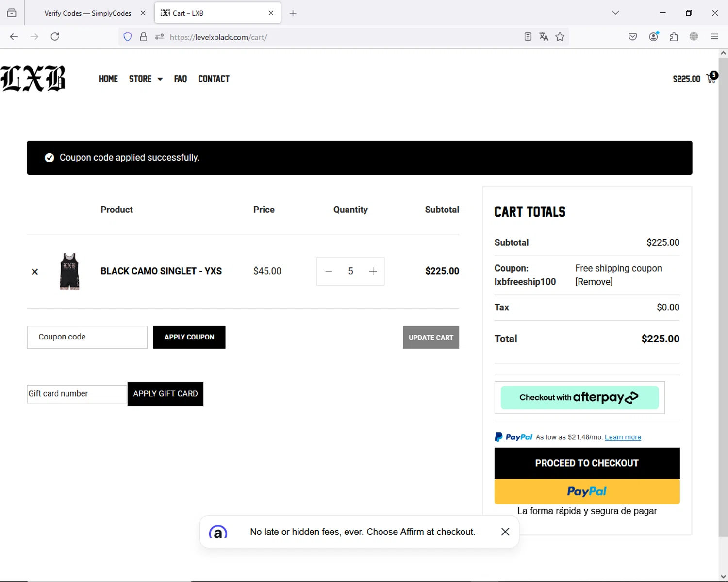Click the LXB logo
This screenshot has width=728, height=582.
pyautogui.click(x=33, y=79)
